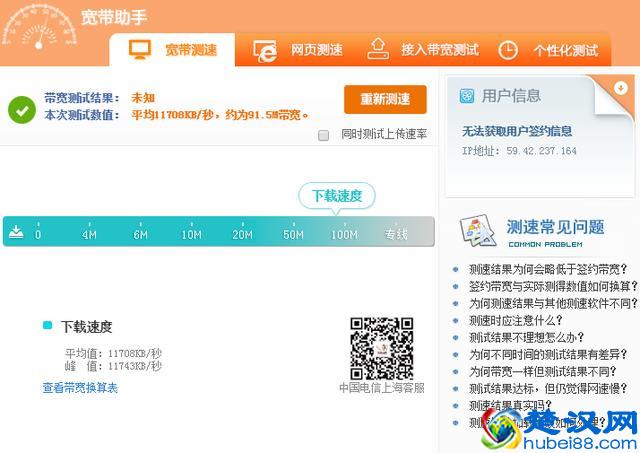This screenshot has width=640, height=453.
Task: Click the 中国电信上海客服 caption
Action: tap(382, 387)
